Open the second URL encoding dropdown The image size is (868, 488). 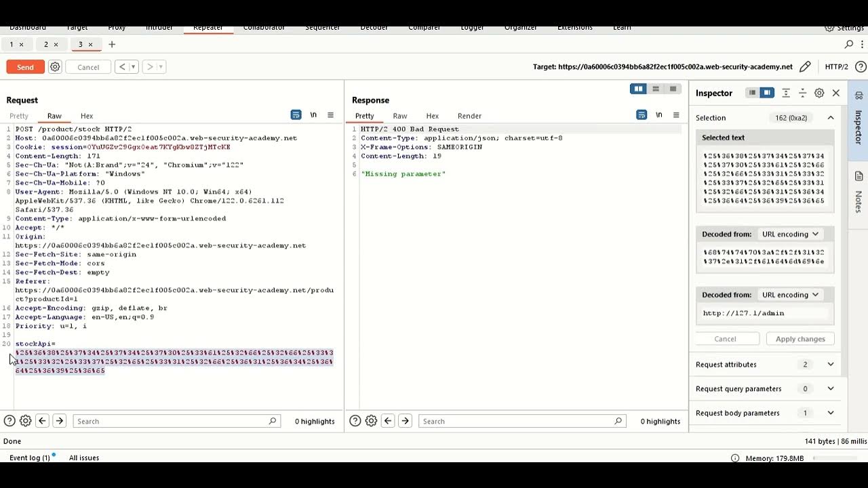coord(790,295)
